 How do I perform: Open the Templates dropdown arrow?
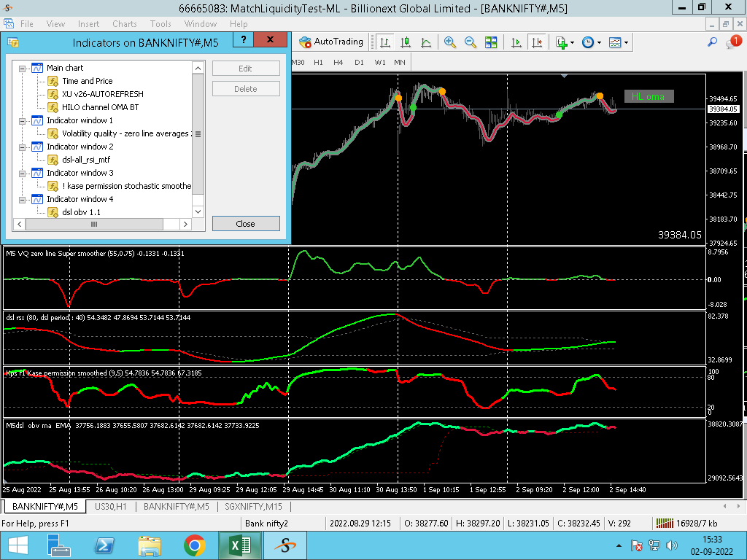[x=626, y=43]
